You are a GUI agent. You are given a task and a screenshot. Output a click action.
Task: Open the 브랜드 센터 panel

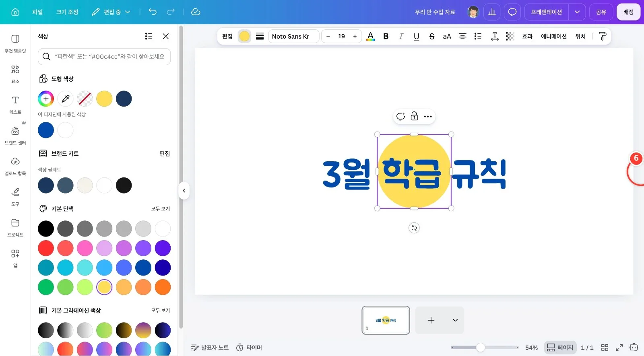[x=15, y=136]
